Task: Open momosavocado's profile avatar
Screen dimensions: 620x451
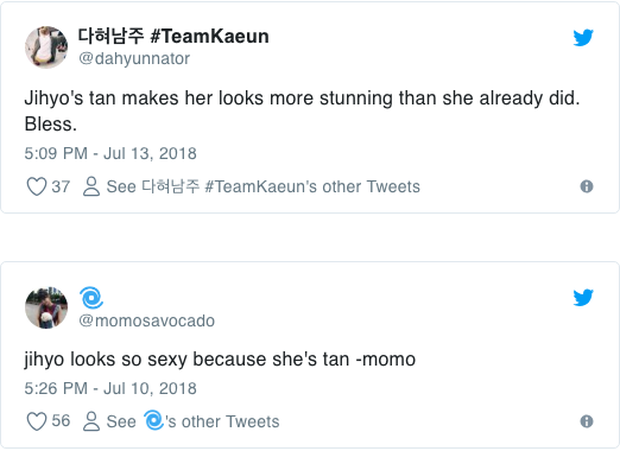Action: 46,308
